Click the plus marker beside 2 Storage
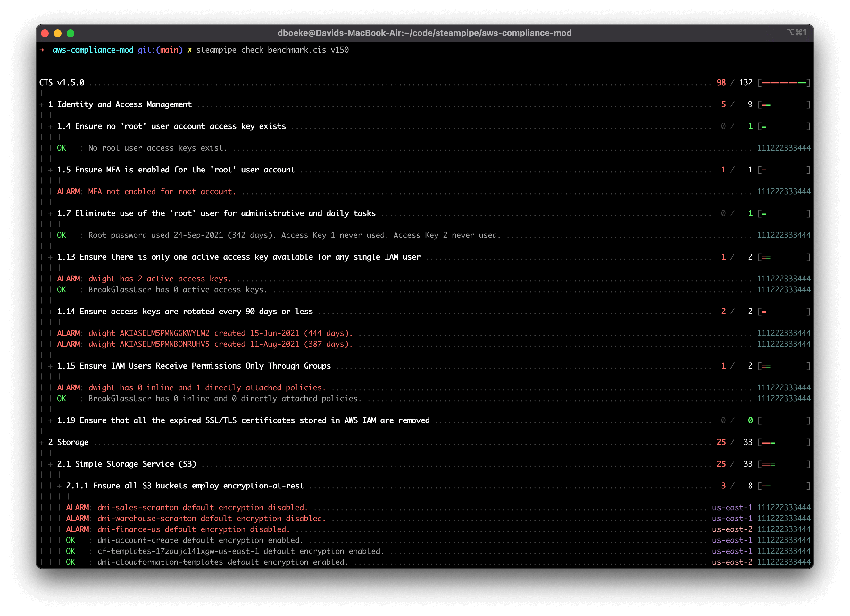 pos(42,443)
